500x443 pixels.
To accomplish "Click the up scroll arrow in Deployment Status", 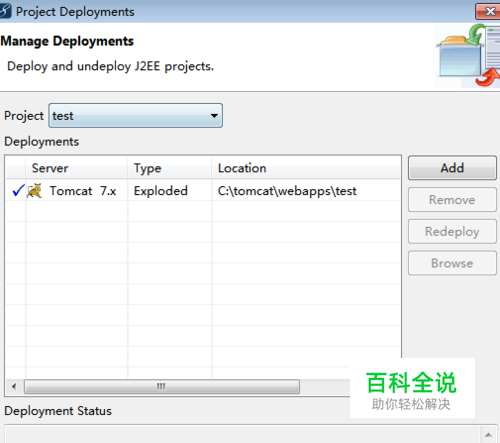I will (488, 435).
